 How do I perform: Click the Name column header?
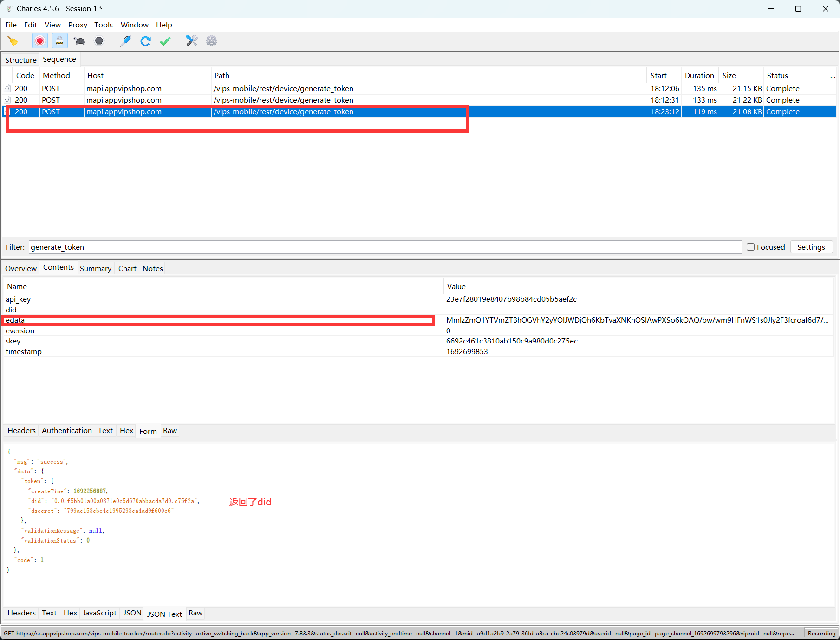coord(224,286)
